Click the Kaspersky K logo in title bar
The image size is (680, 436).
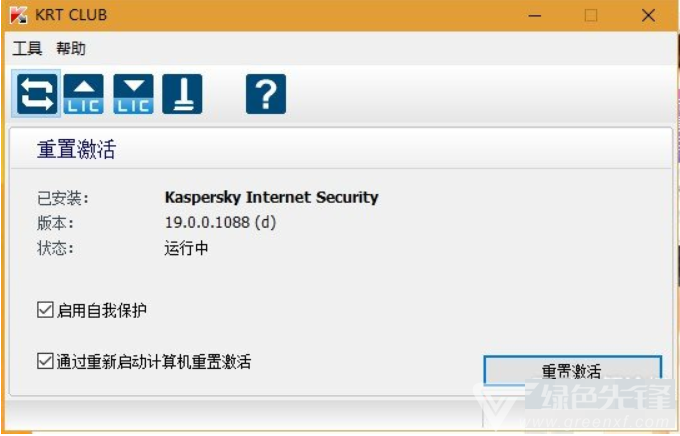tap(19, 16)
